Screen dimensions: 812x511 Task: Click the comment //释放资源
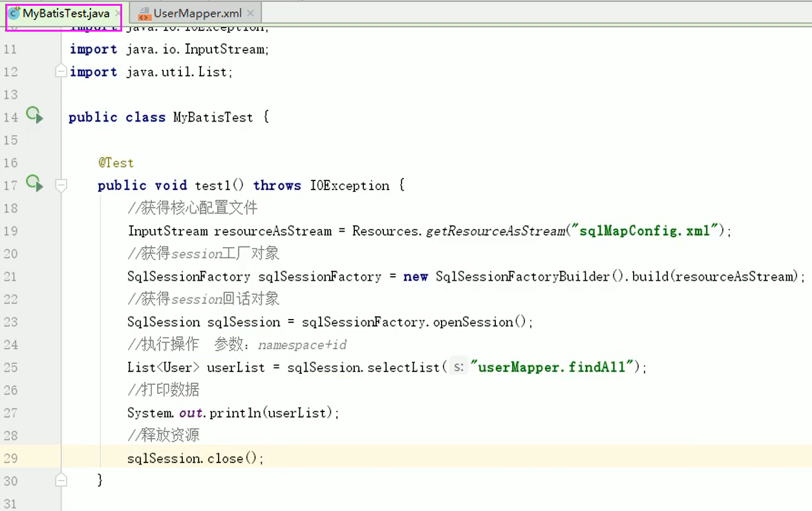point(164,435)
